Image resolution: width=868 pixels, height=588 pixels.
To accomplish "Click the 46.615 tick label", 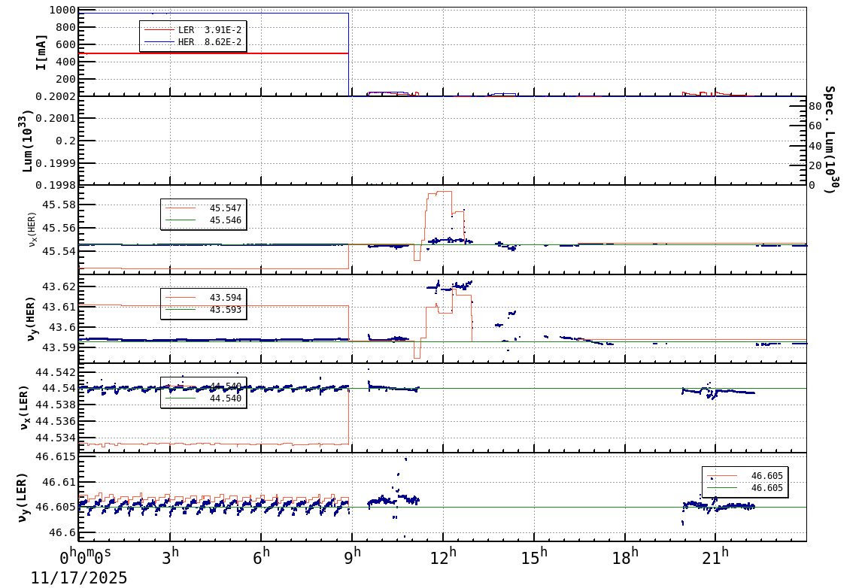I will point(56,457).
